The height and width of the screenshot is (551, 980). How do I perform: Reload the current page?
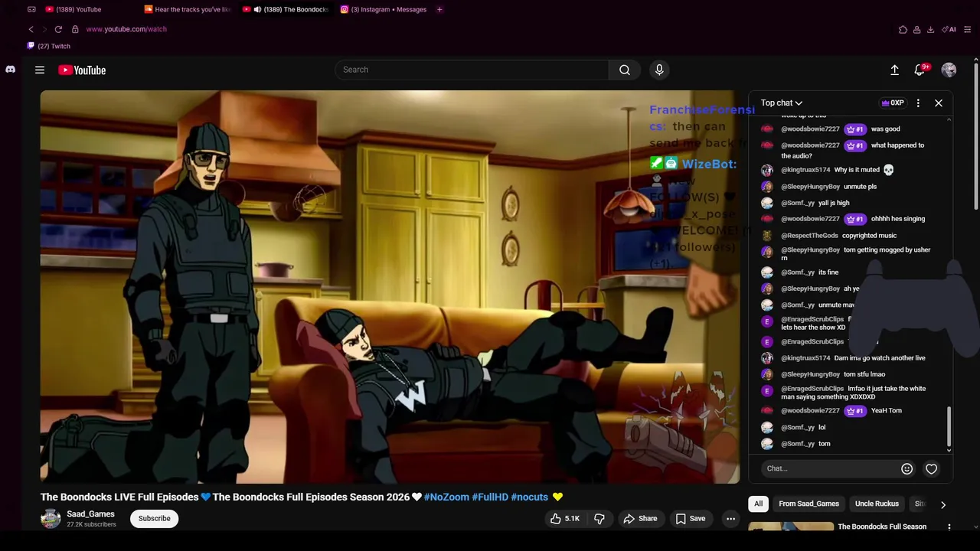coord(58,29)
